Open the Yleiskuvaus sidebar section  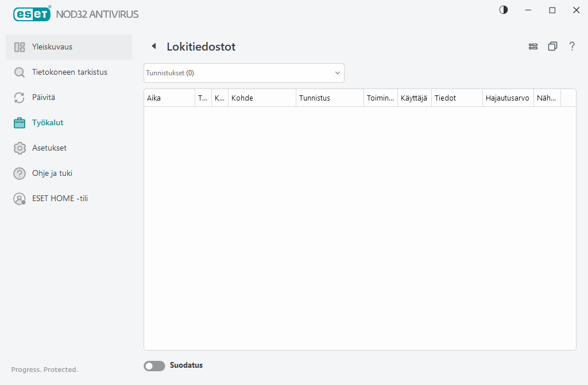point(52,47)
